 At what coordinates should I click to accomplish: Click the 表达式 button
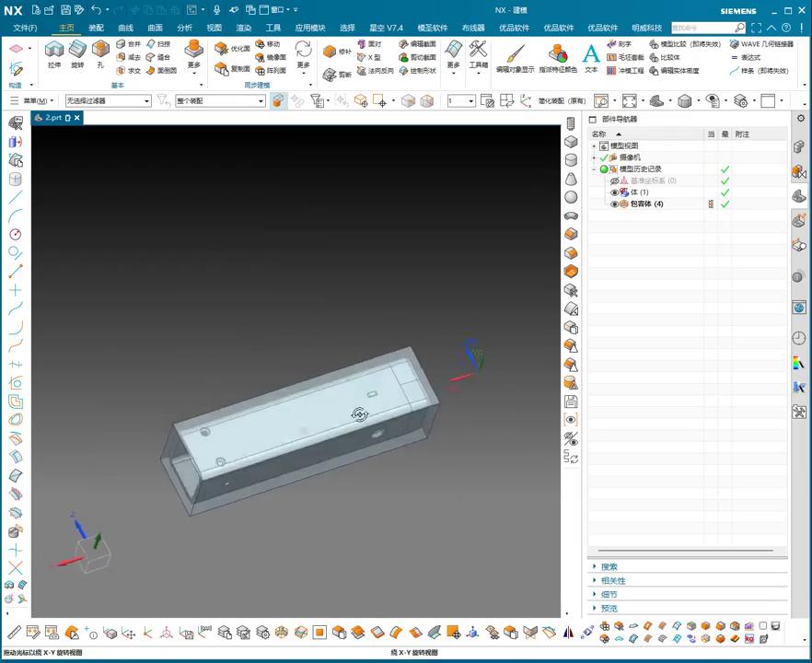(x=749, y=57)
